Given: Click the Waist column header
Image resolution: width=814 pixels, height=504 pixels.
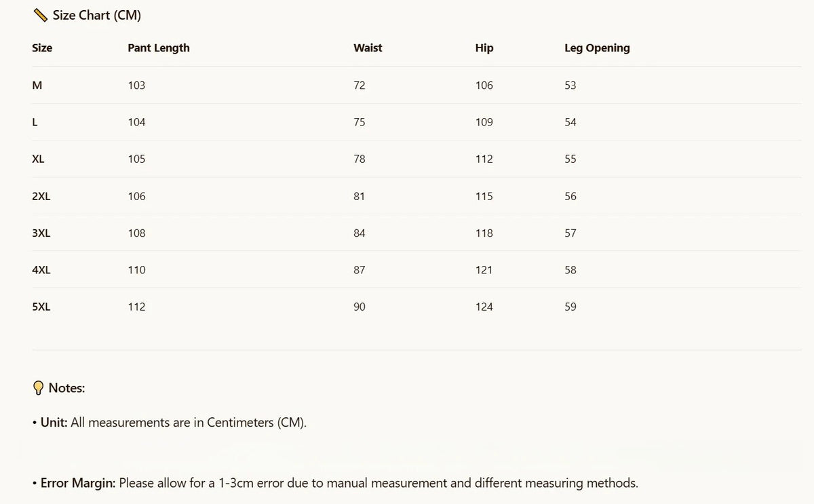Looking at the screenshot, I should pos(368,48).
